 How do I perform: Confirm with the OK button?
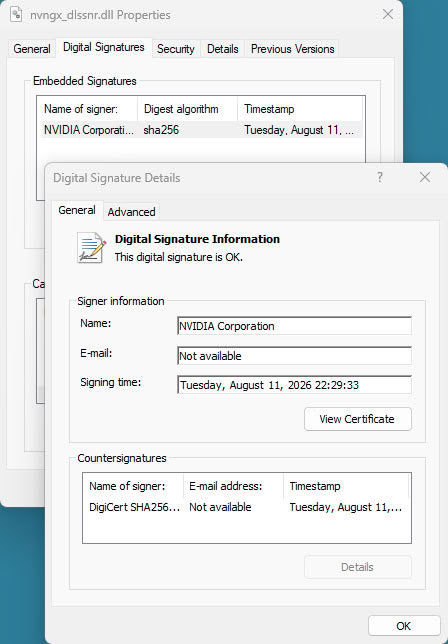coord(404,626)
